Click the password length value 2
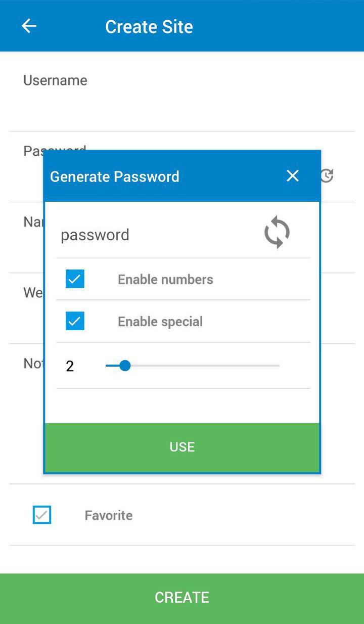 coord(70,366)
